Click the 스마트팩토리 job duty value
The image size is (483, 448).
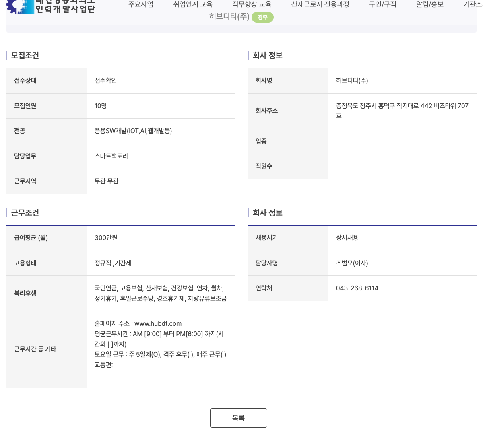point(111,156)
